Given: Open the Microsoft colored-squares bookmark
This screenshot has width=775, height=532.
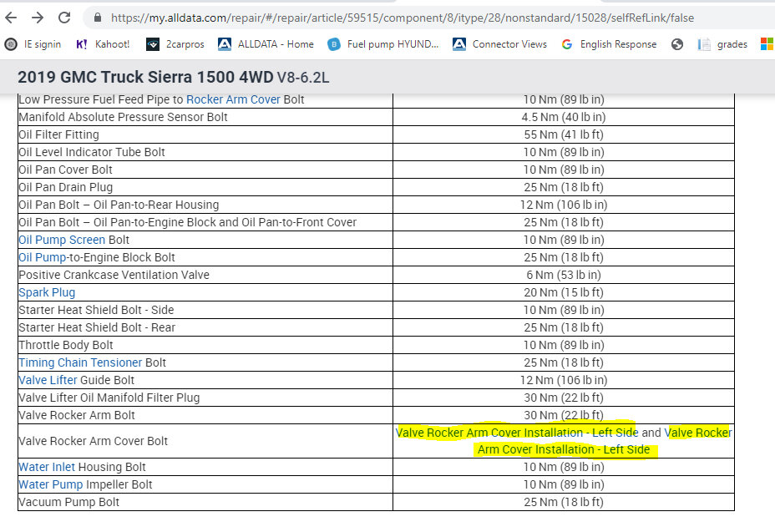Looking at the screenshot, I should coord(767,44).
